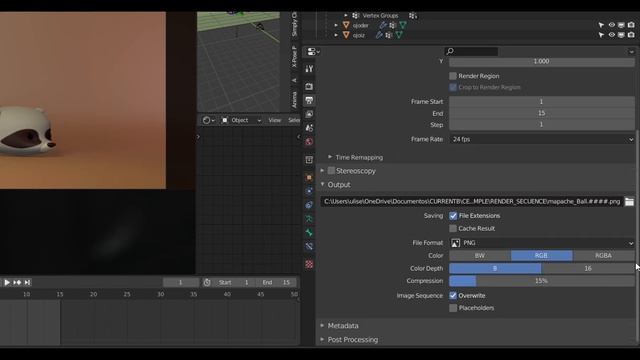Image resolution: width=640 pixels, height=360 pixels.
Task: Enable the Cache Result checkbox
Action: [x=453, y=228]
